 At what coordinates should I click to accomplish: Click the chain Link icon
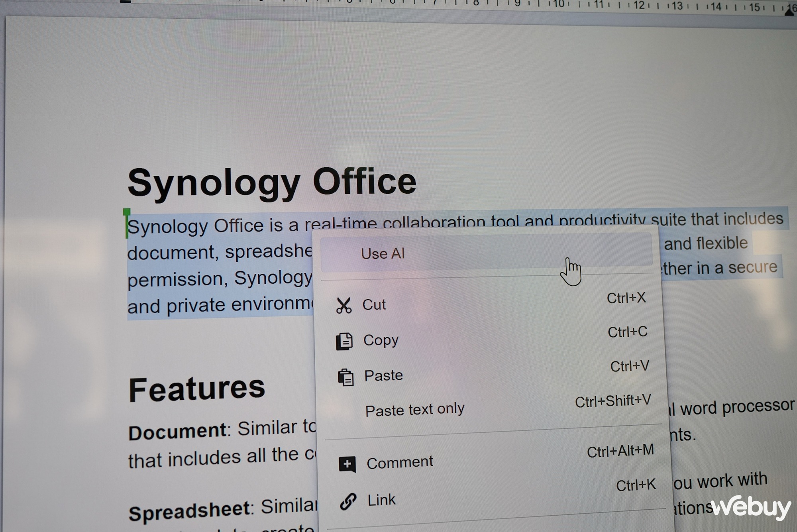click(x=348, y=501)
